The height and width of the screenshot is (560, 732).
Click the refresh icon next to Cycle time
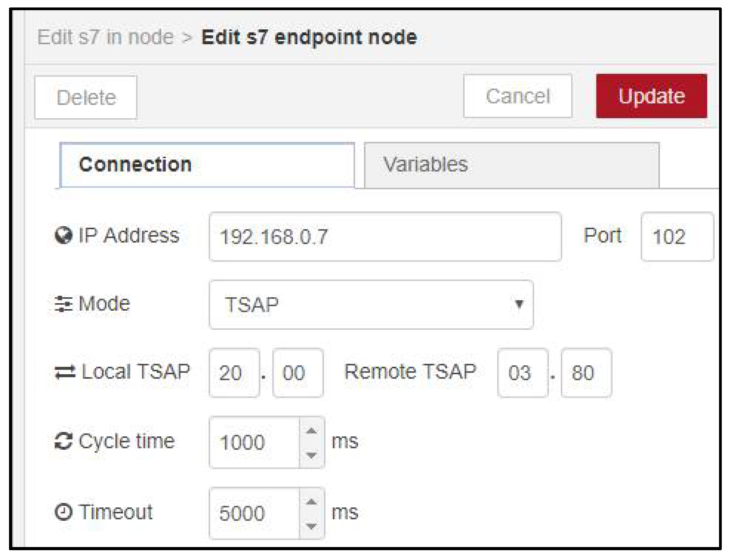63,441
